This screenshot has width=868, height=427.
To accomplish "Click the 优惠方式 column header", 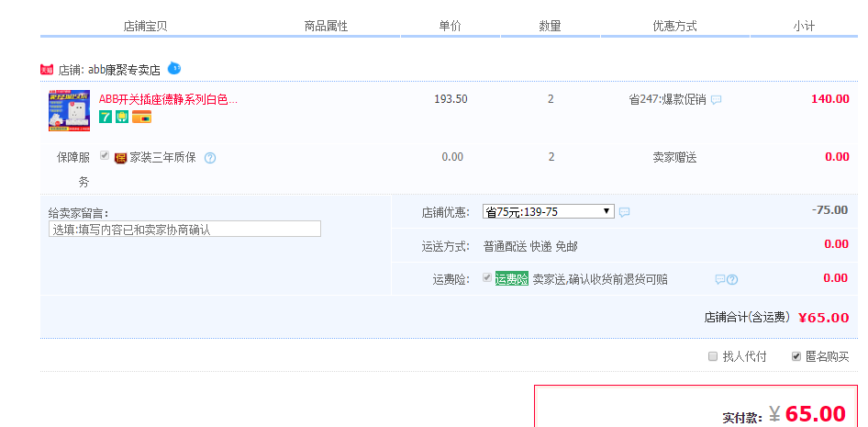I will 674,26.
